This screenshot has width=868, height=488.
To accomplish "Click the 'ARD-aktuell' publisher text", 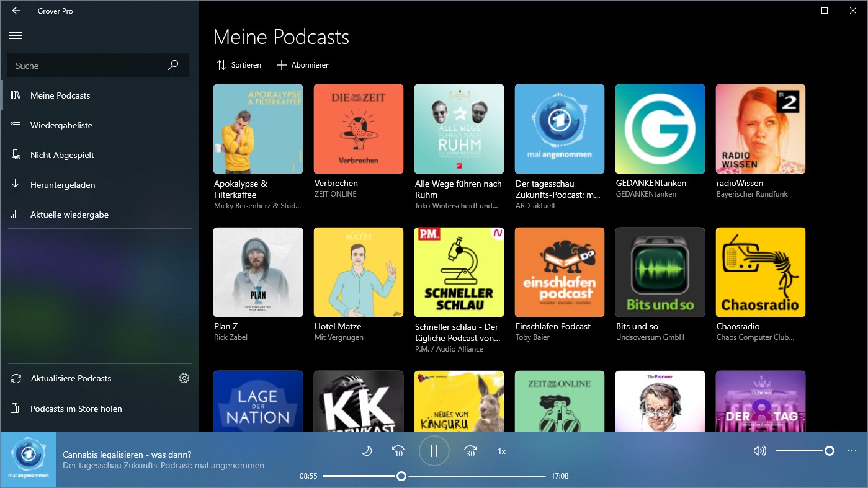I will (x=535, y=206).
